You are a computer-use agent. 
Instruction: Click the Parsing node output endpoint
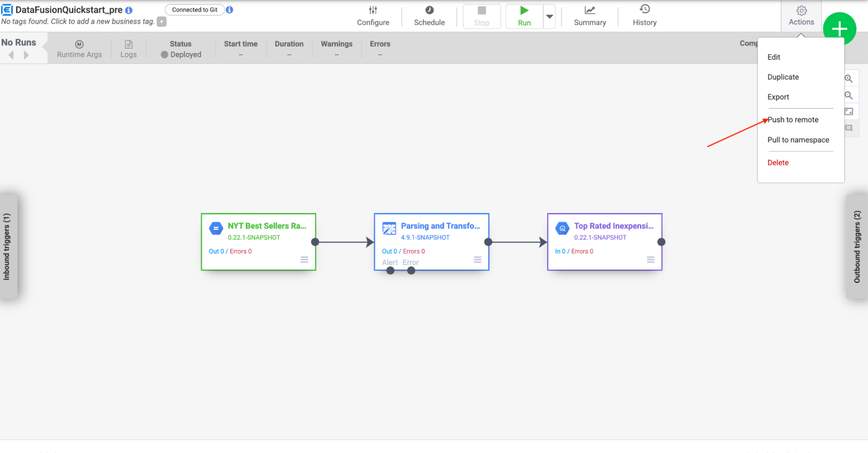(488, 242)
